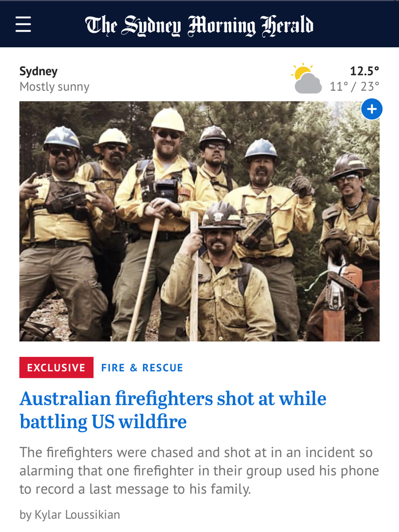Click The Sydney Morning Herald masthead logo
Image resolution: width=399 pixels, height=532 pixels.
tap(199, 25)
